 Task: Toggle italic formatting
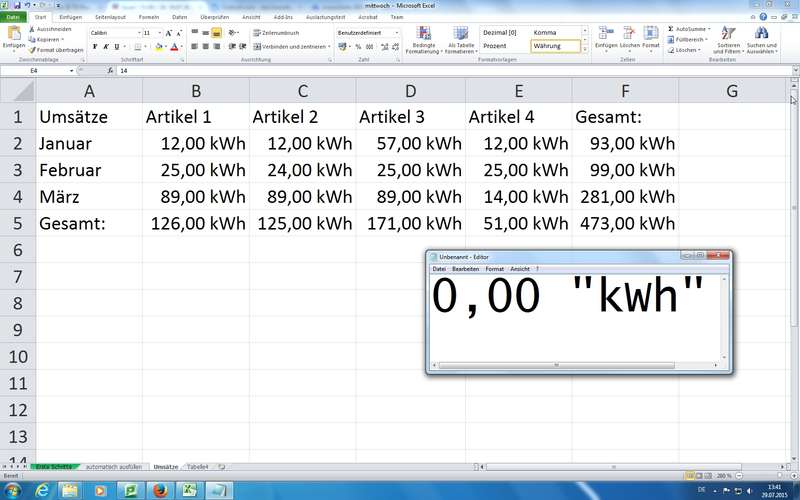tap(107, 46)
